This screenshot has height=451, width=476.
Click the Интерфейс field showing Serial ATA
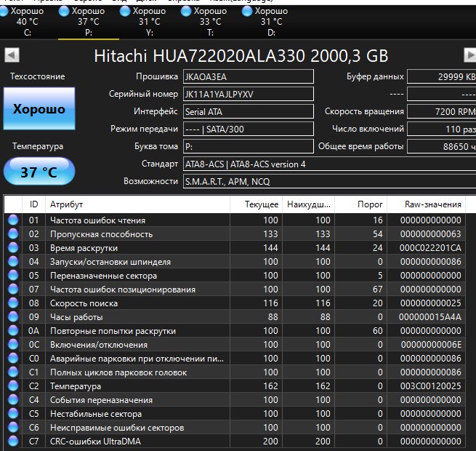pyautogui.click(x=249, y=111)
